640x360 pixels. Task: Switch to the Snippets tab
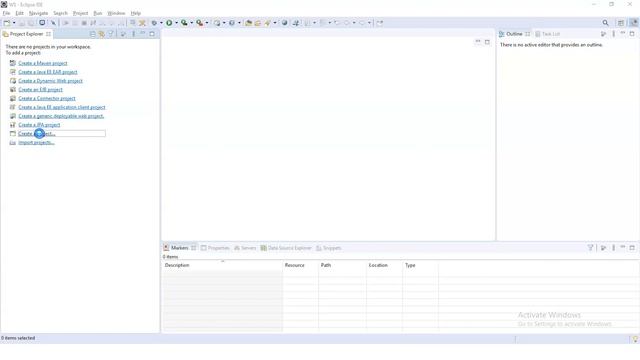click(329, 248)
